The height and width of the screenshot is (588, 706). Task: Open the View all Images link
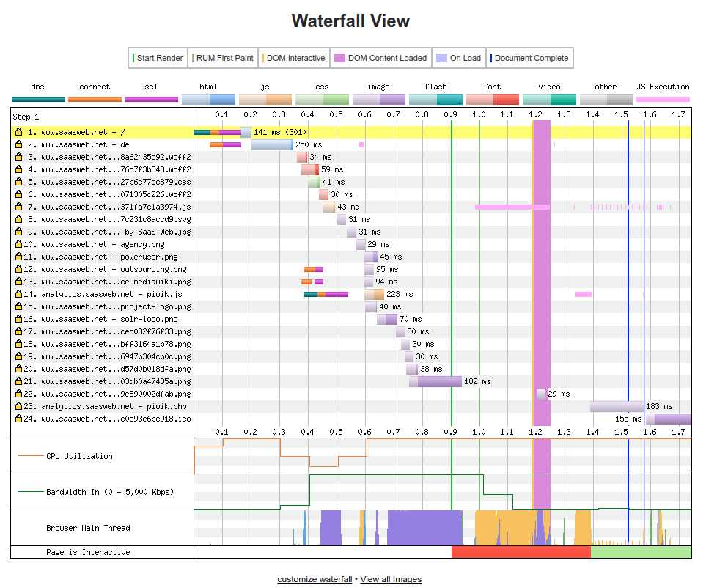pyautogui.click(x=391, y=579)
